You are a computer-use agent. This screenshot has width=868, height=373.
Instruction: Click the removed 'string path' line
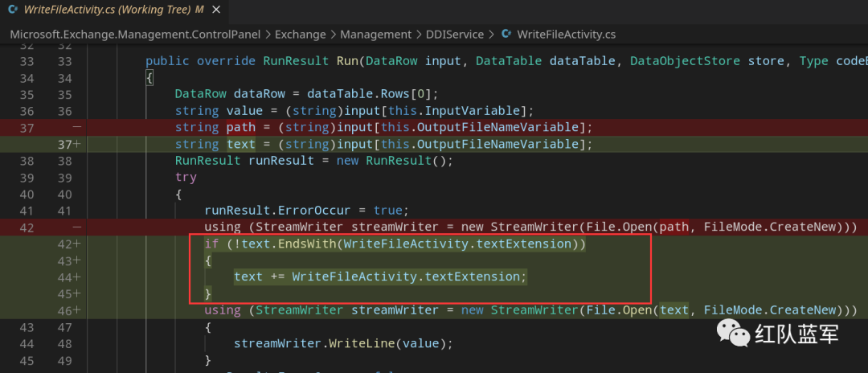[383, 127]
